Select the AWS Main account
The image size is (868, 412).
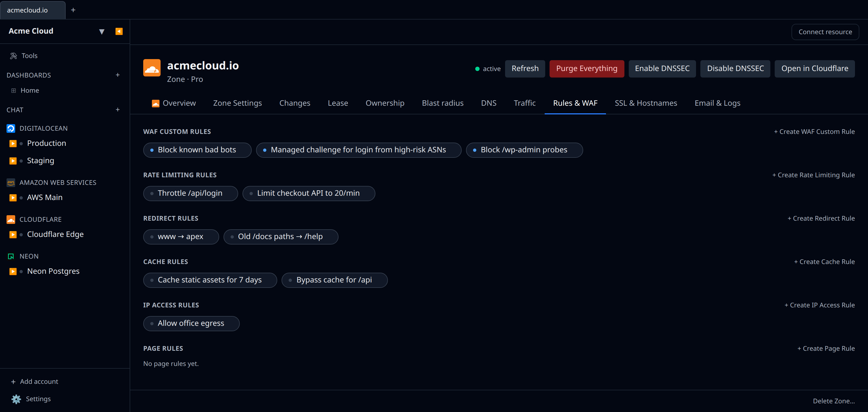point(45,197)
